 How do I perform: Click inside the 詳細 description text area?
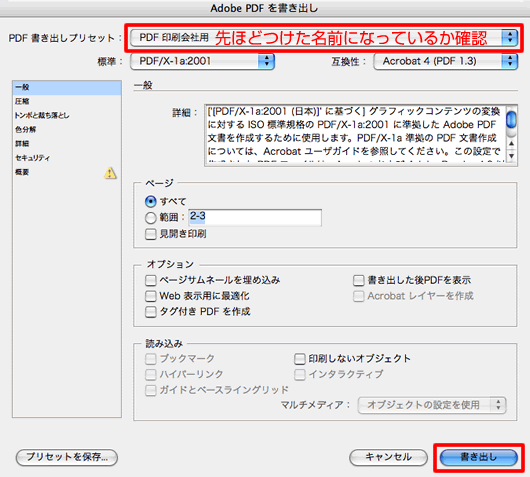coord(355,135)
